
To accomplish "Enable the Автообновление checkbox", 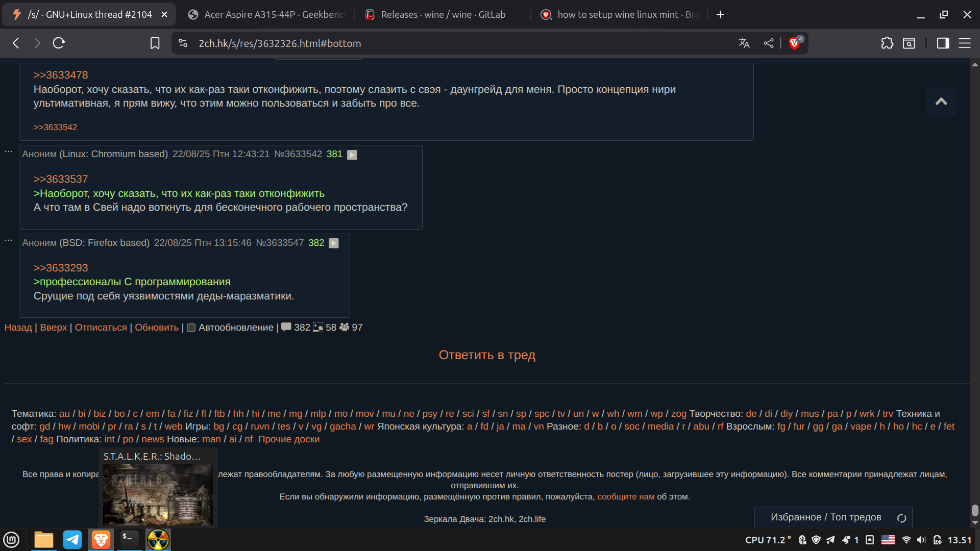I will 191,328.
